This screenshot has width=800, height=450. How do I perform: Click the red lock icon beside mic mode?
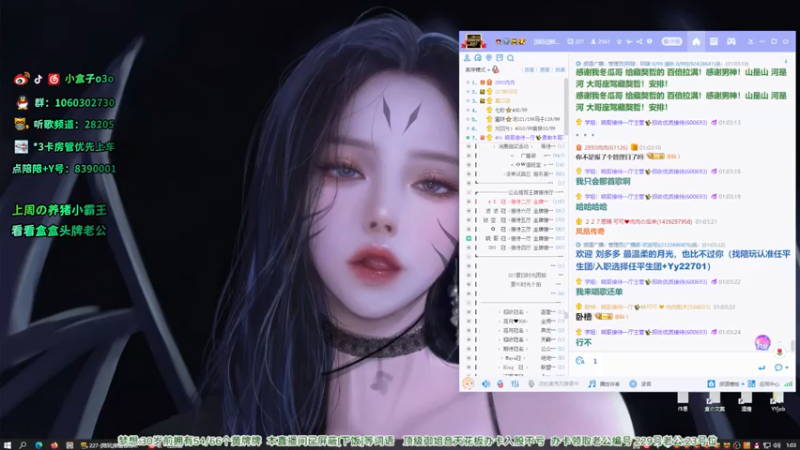coord(495,70)
